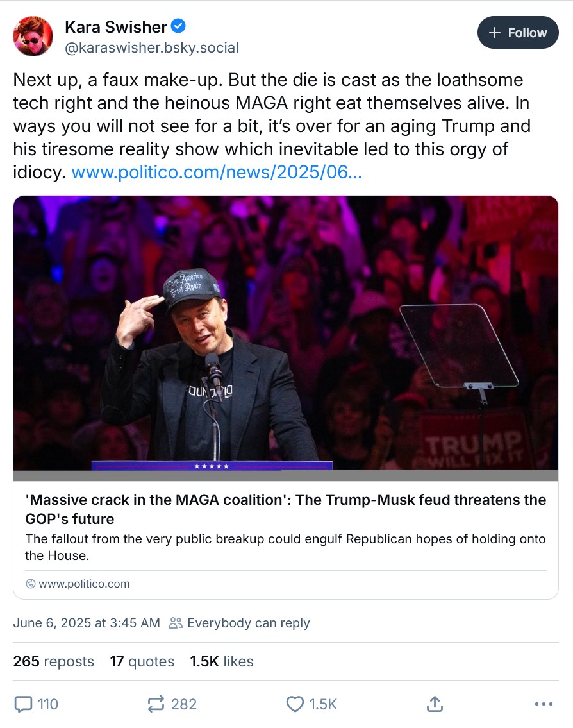Click the June 6, 2025 timestamp

(x=87, y=623)
